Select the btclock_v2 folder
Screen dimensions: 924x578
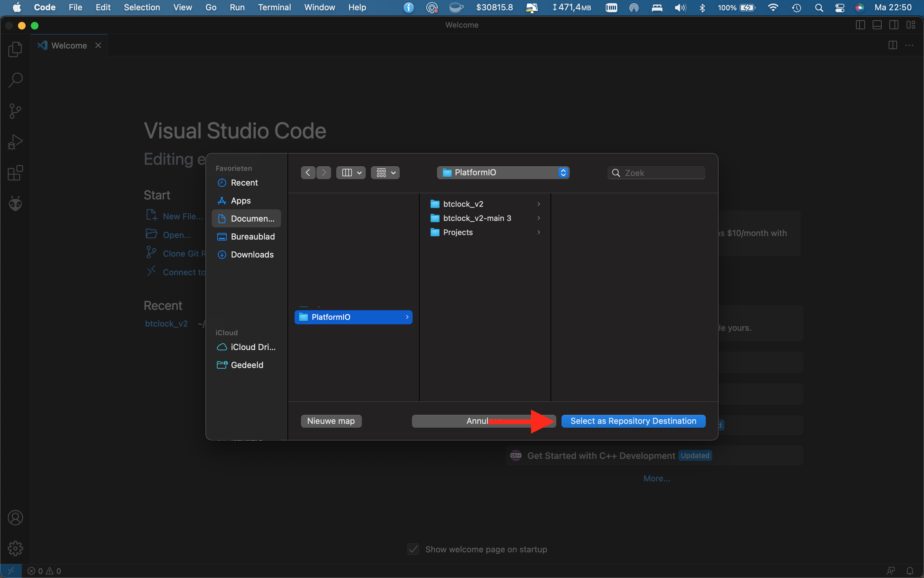[x=485, y=204]
